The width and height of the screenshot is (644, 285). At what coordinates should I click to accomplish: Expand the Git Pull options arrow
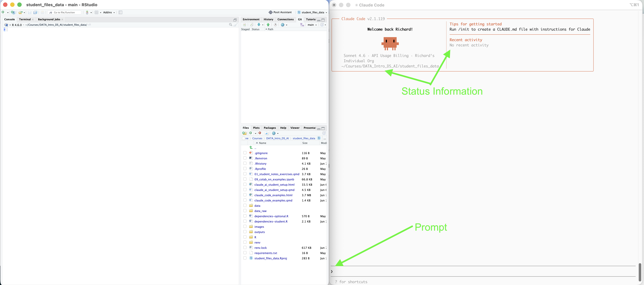pyautogui.click(x=263, y=25)
